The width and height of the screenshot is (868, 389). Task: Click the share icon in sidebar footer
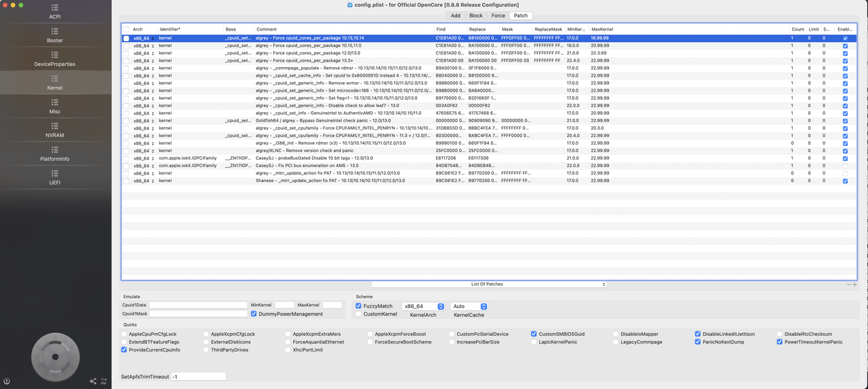click(93, 382)
